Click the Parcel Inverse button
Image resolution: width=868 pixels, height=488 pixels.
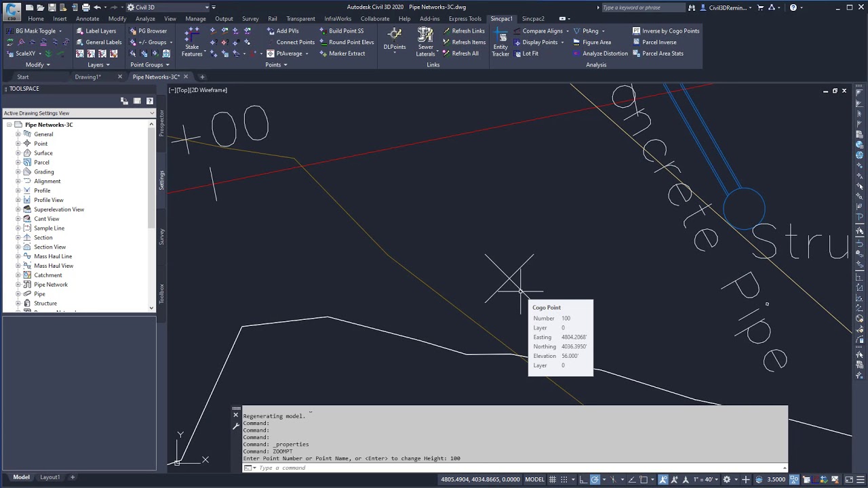pyautogui.click(x=654, y=42)
